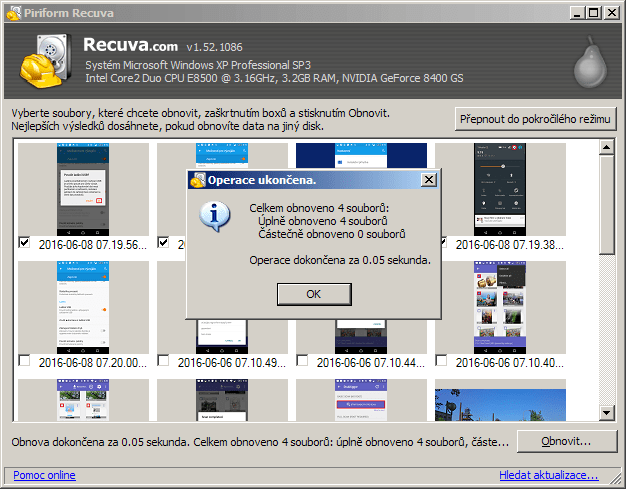
Task: Uncheck the second checked file's checkbox
Action: (x=163, y=242)
